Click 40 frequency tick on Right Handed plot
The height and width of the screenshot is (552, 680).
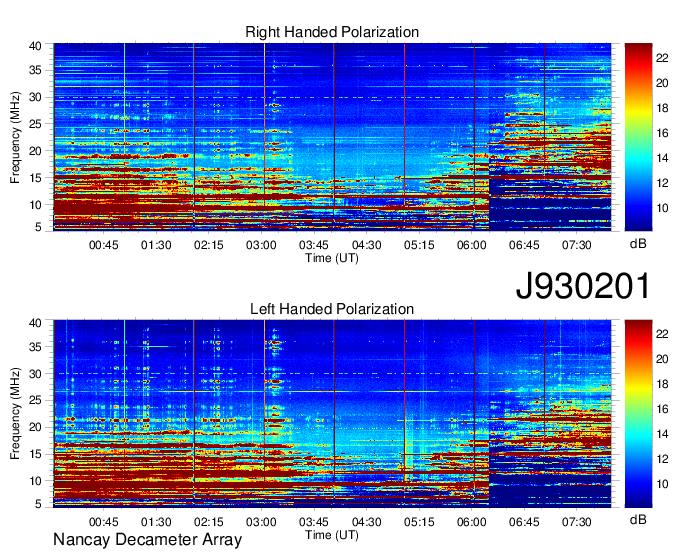pyautogui.click(x=35, y=46)
